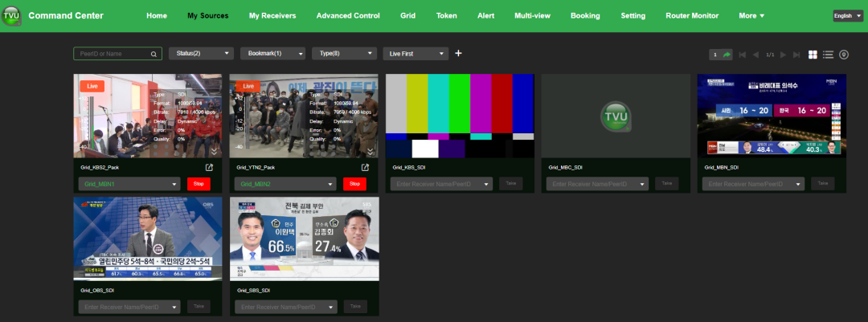Click Take button for Grid_SBS_SDI
Image resolution: width=868 pixels, height=322 pixels.
355,307
